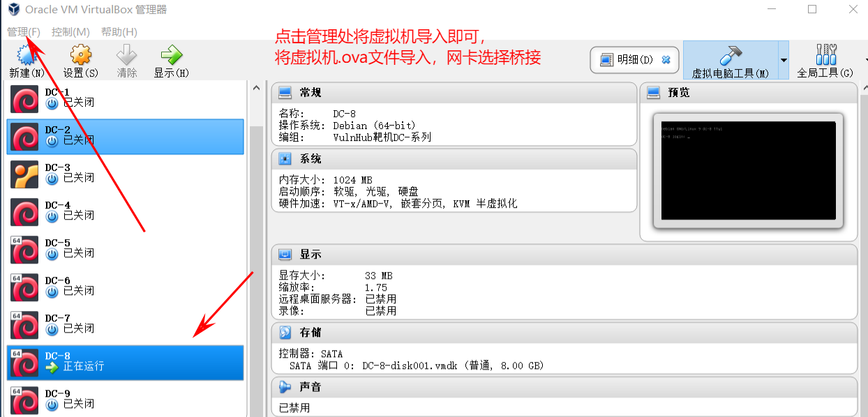
Task: Select the DC-3 virtual machine
Action: tap(126, 174)
